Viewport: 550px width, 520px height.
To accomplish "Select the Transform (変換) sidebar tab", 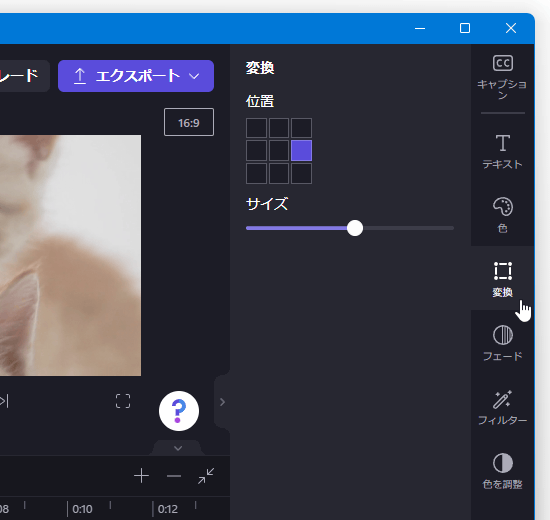I will coord(502,279).
